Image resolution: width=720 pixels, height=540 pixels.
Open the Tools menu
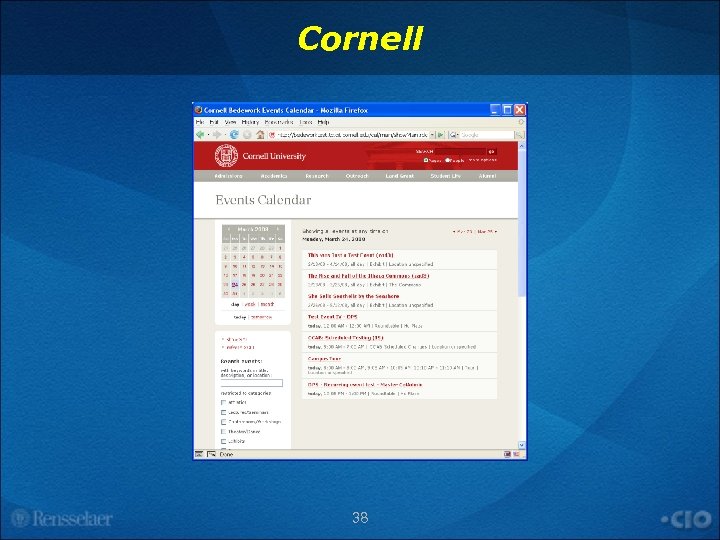(306, 122)
